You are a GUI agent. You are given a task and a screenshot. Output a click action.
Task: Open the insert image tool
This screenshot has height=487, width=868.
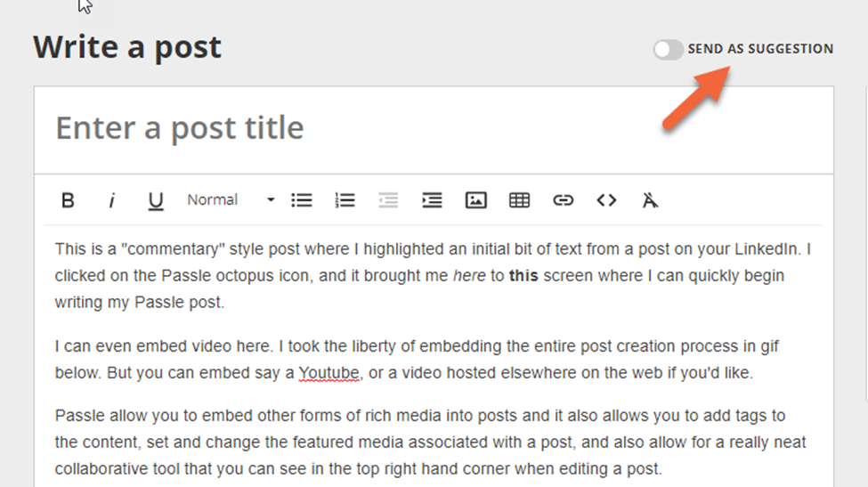coord(475,200)
